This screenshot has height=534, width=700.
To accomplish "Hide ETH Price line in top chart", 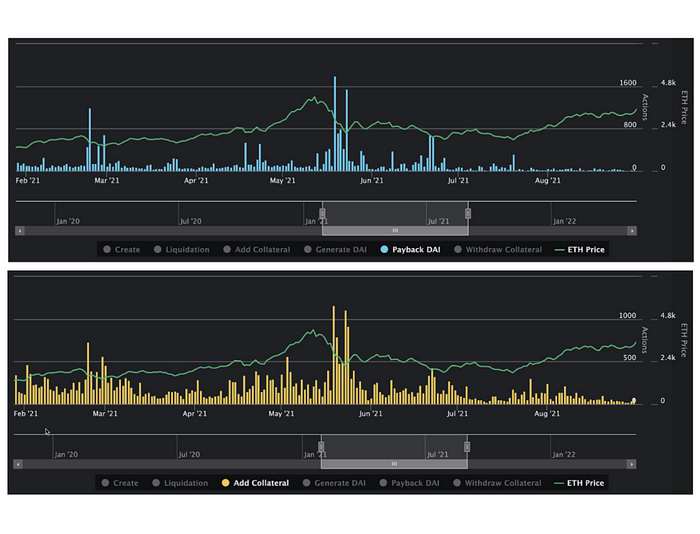I will coord(579,250).
